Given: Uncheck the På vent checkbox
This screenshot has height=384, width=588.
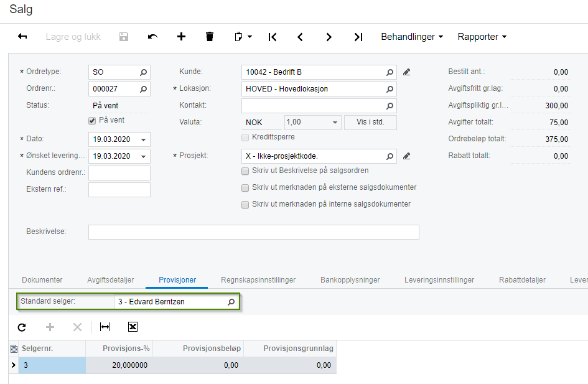Looking at the screenshot, I should point(92,121).
